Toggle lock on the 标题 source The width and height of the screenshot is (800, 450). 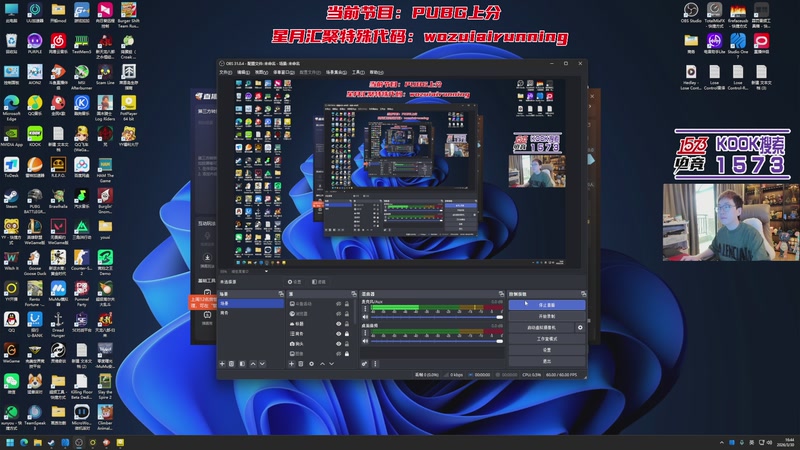tap(347, 323)
